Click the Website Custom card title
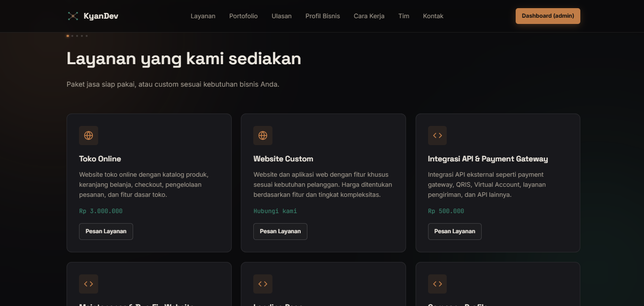The height and width of the screenshot is (306, 644). point(283,159)
